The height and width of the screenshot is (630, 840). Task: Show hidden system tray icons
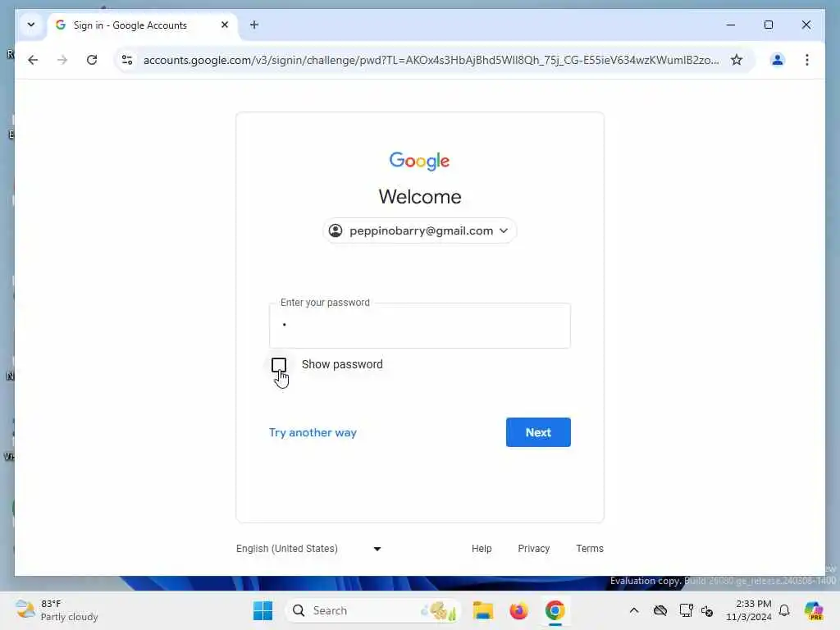point(634,610)
